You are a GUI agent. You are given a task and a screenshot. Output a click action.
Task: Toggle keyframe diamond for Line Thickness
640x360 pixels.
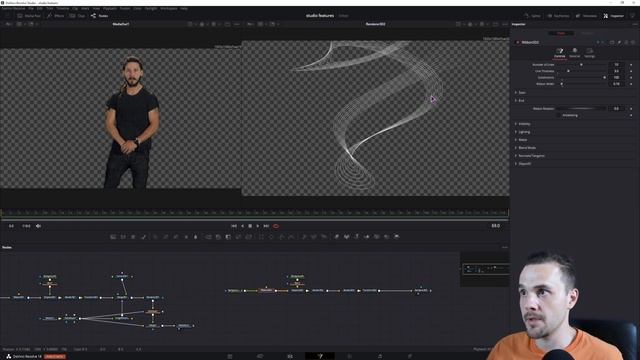631,71
